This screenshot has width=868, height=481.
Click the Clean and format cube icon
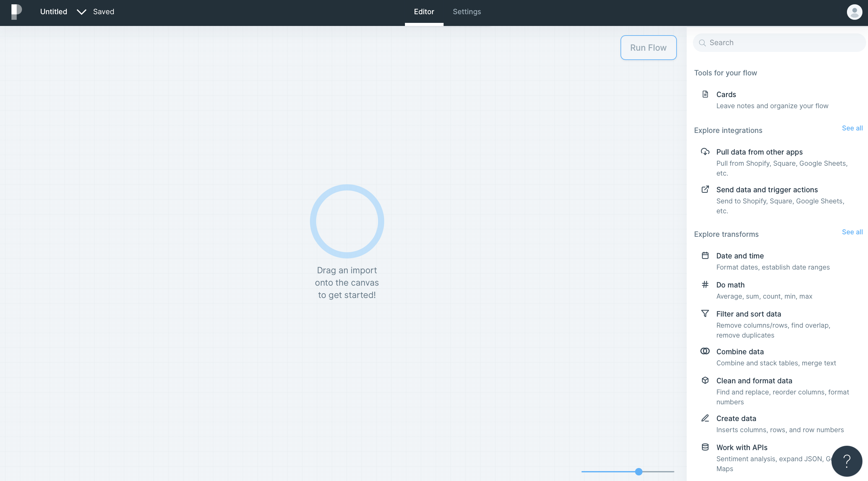coord(705,380)
